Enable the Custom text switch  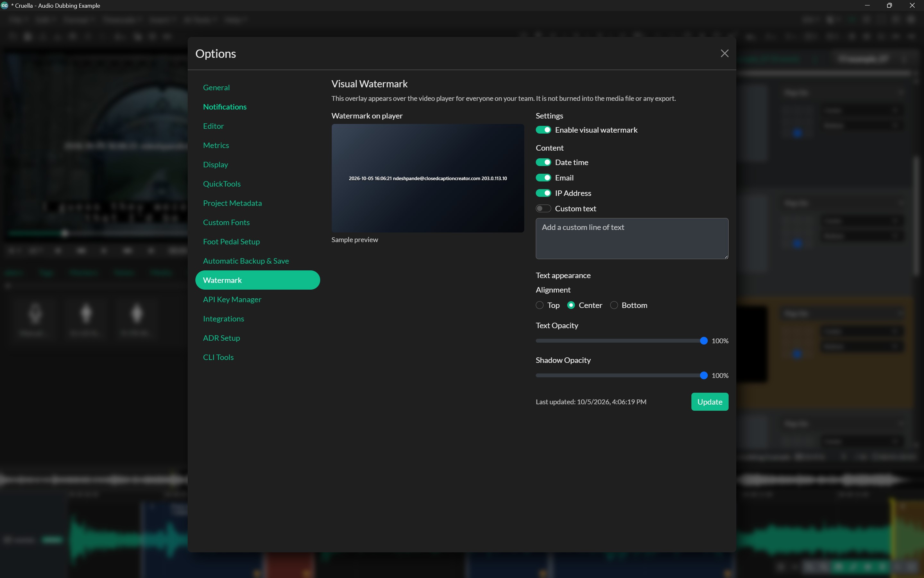pyautogui.click(x=543, y=209)
